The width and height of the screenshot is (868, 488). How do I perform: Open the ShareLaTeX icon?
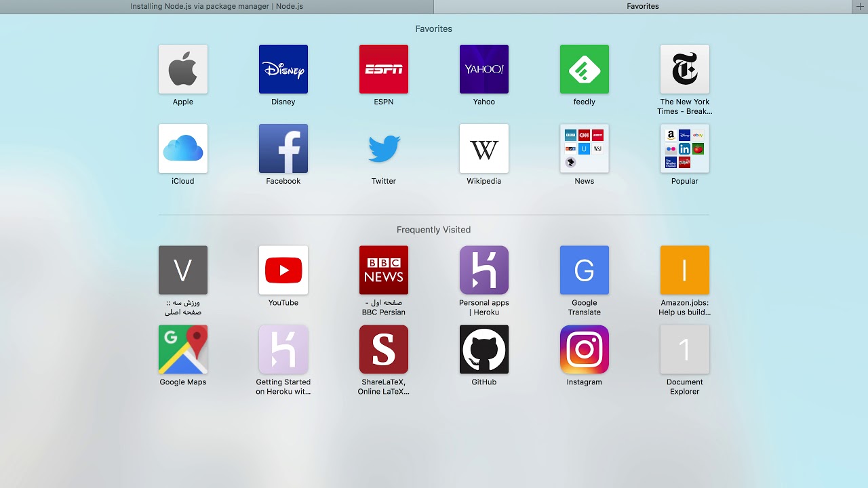tap(384, 350)
